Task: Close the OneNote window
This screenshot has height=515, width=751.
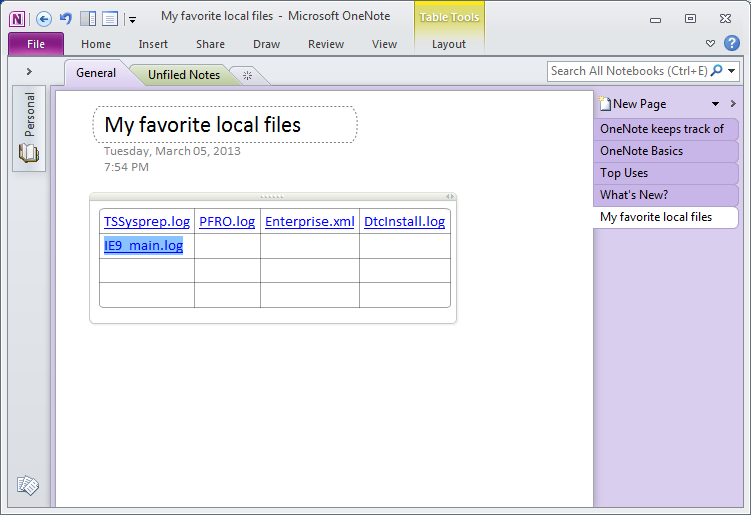Action: point(725,19)
